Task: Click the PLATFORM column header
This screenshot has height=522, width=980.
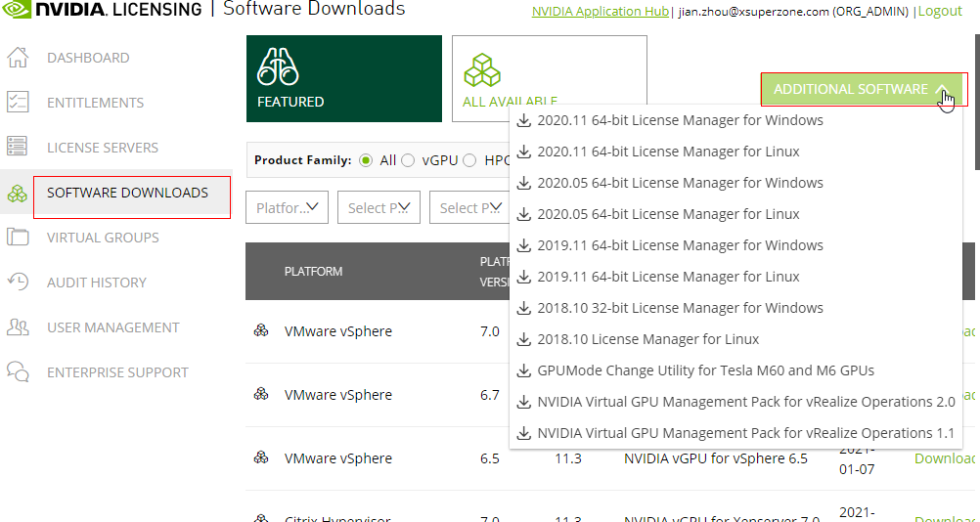Action: point(313,272)
